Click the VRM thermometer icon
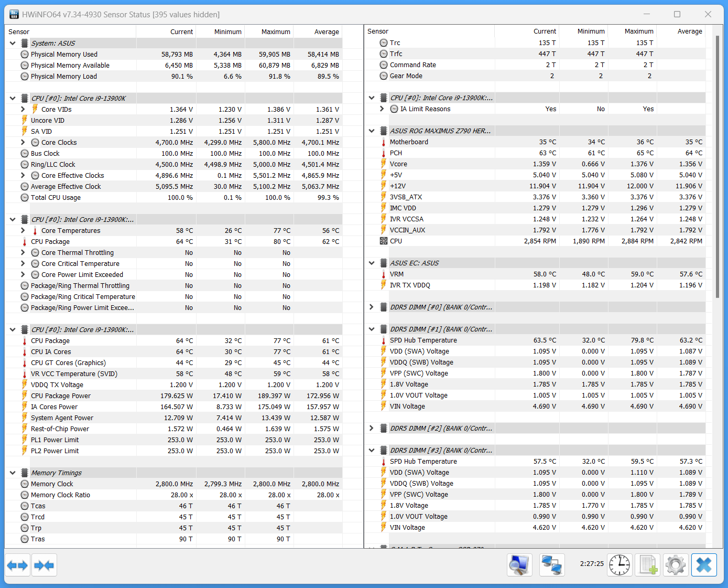The height and width of the screenshot is (588, 728). [x=384, y=274]
